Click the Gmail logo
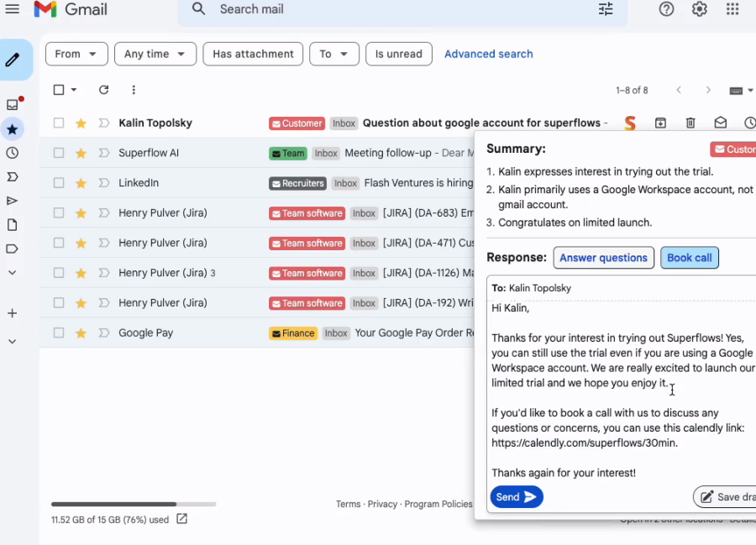 coord(71,9)
